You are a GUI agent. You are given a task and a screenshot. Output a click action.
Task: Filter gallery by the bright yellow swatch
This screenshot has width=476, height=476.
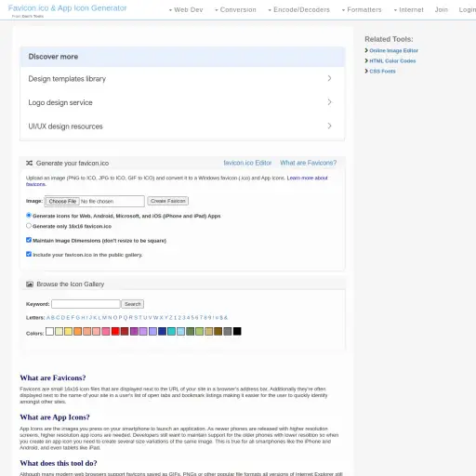[x=68, y=332]
